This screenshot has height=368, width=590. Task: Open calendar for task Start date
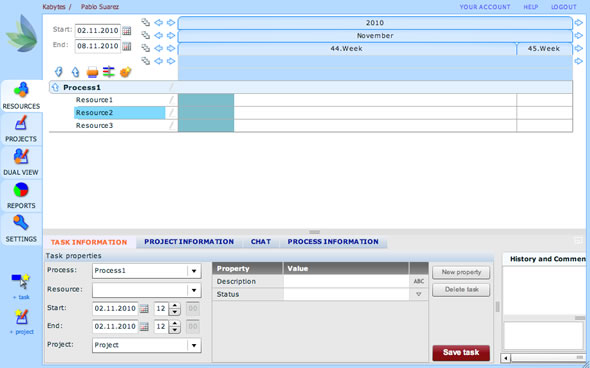tap(144, 309)
